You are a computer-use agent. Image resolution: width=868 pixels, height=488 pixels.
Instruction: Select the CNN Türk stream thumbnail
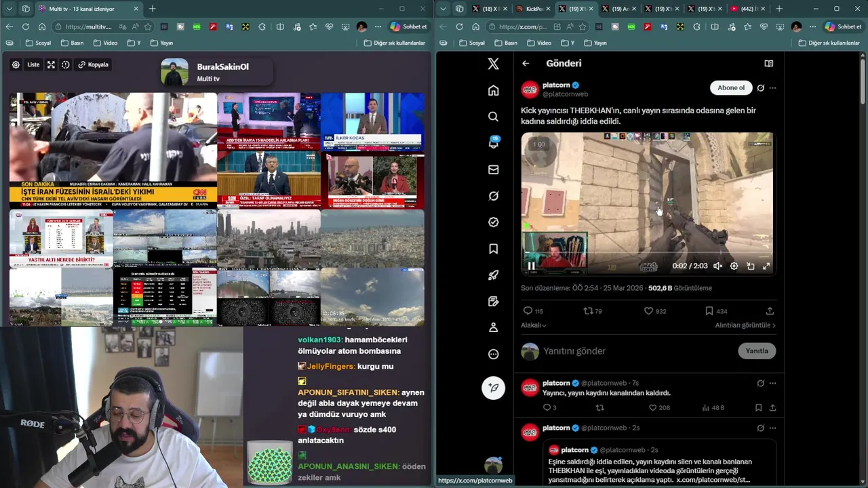(x=113, y=150)
